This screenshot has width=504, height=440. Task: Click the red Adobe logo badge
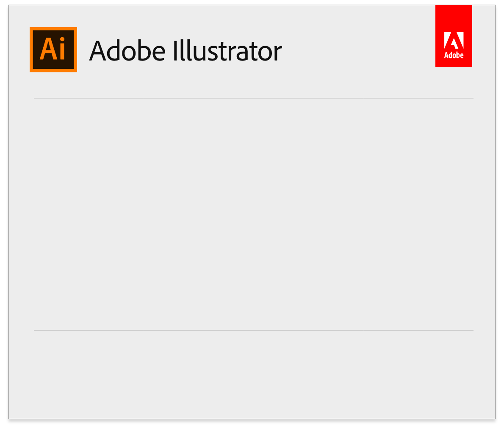[x=454, y=36]
